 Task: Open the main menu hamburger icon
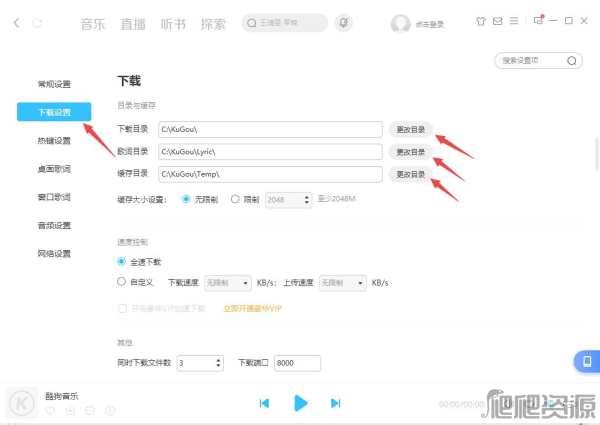point(514,21)
